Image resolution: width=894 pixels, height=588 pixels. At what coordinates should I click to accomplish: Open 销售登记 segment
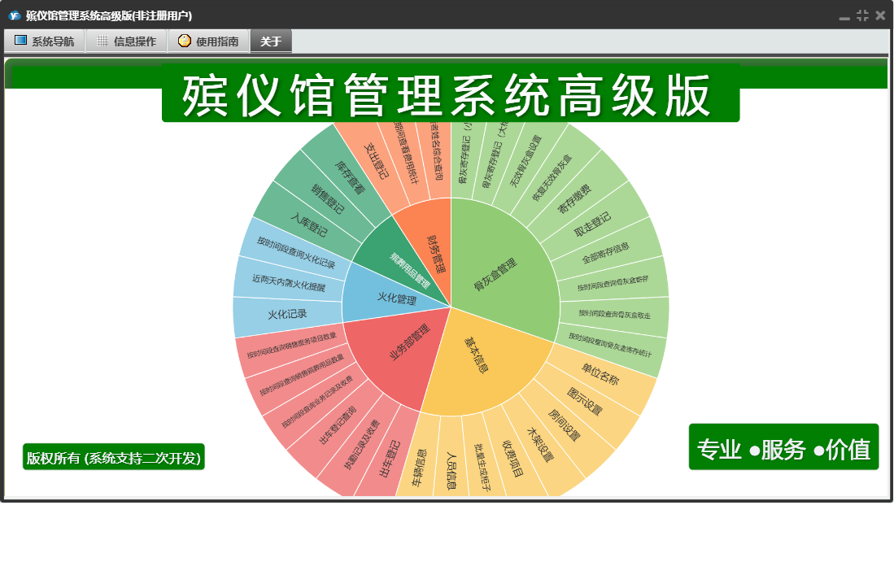tap(328, 198)
